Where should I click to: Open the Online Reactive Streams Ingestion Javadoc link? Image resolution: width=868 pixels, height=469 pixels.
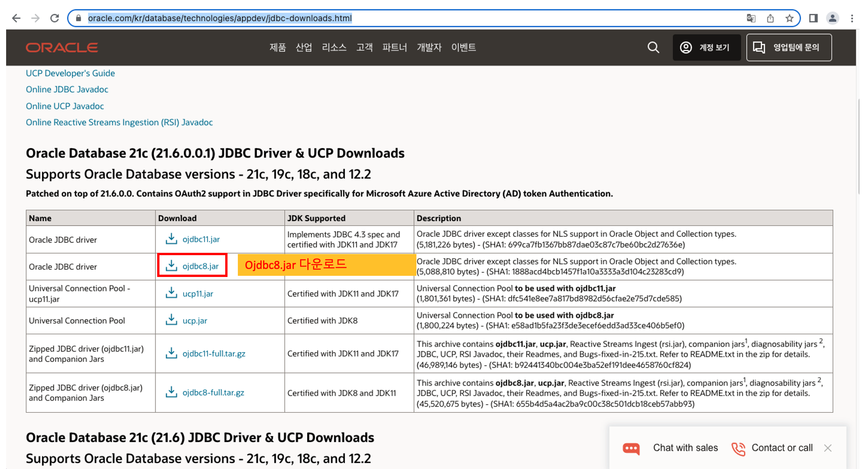tap(119, 122)
